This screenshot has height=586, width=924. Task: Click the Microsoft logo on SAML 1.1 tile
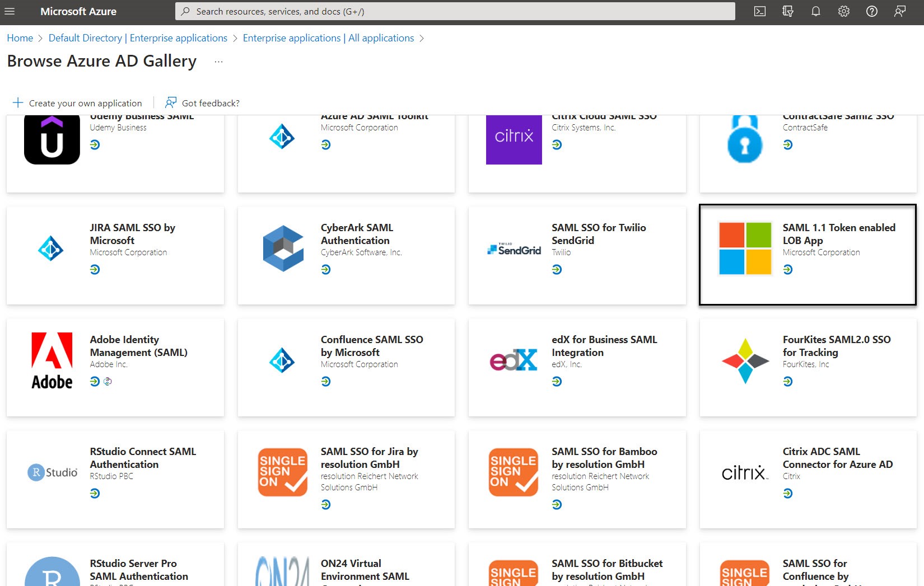tap(744, 249)
